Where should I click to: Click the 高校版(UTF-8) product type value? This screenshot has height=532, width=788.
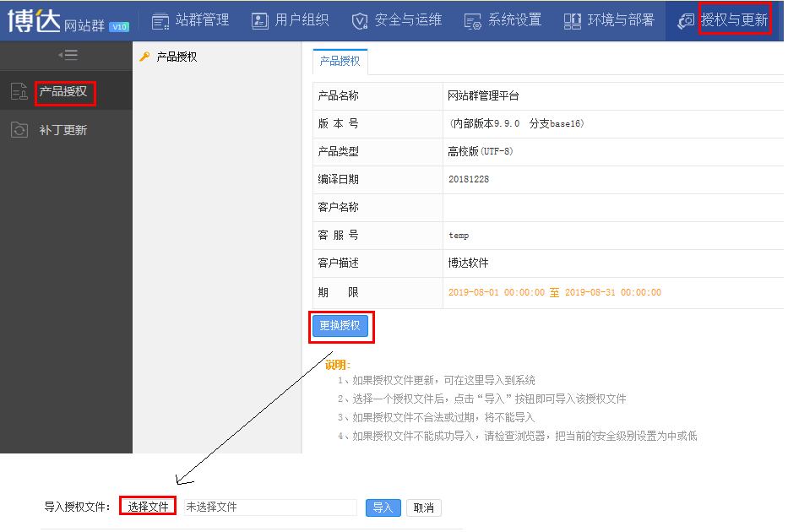coord(480,151)
